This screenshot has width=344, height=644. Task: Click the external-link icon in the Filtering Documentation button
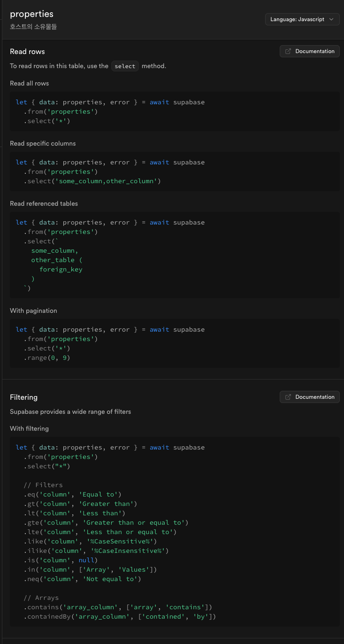(x=288, y=396)
